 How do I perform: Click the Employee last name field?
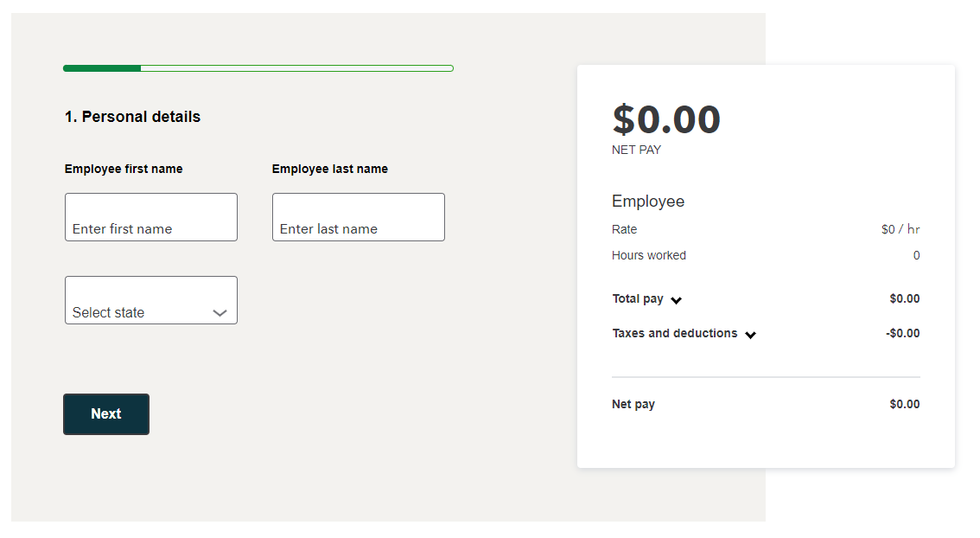[x=358, y=217]
